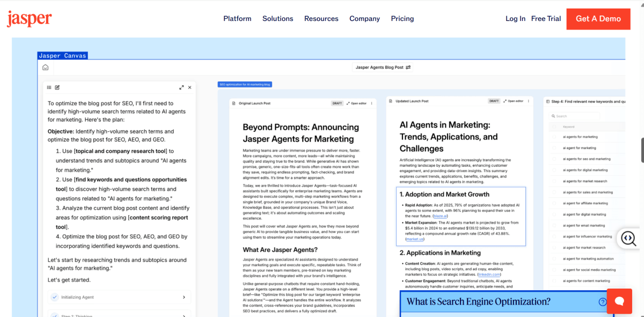Check the 'ai agents for sales and marketing' row
Image resolution: width=644 pixels, height=317 pixels.
click(x=554, y=192)
